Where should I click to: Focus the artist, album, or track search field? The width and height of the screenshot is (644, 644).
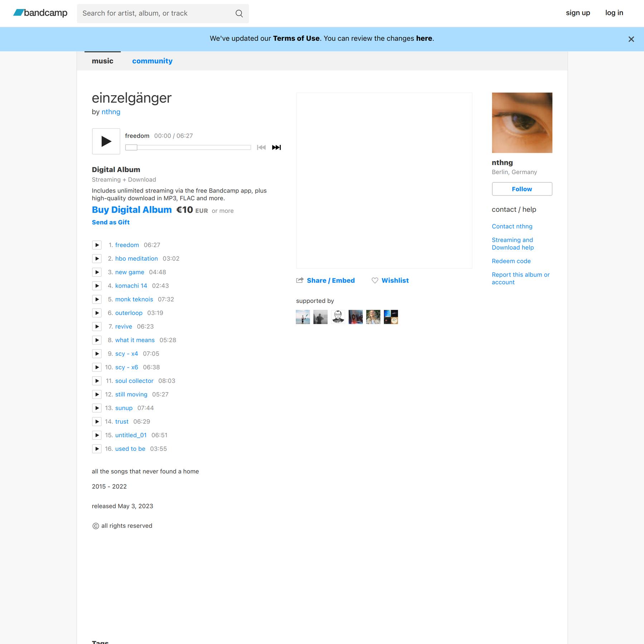point(163,14)
